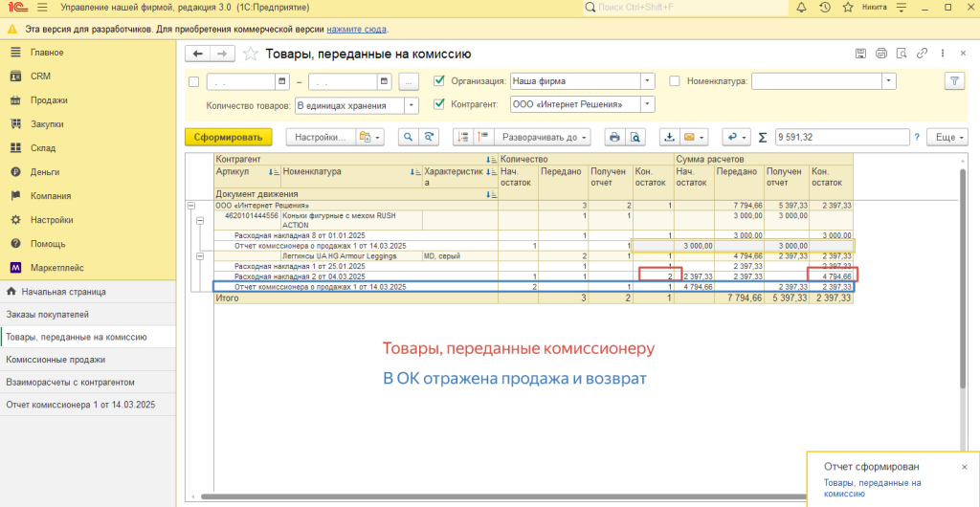
Task: Open start date calendar picker
Action: [x=282, y=82]
